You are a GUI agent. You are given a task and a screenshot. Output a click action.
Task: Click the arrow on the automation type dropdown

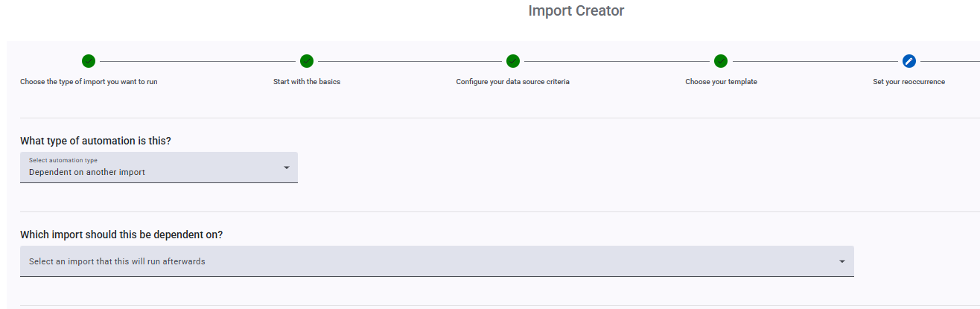point(287,168)
